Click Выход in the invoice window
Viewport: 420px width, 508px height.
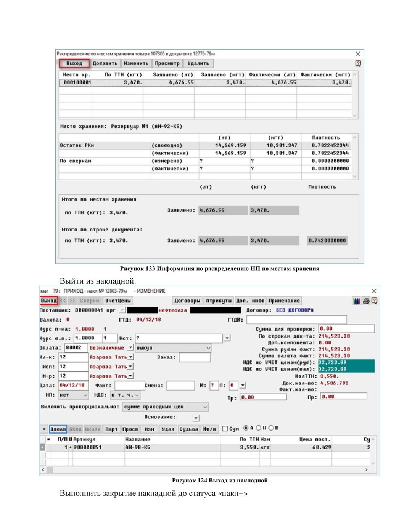[x=49, y=301]
